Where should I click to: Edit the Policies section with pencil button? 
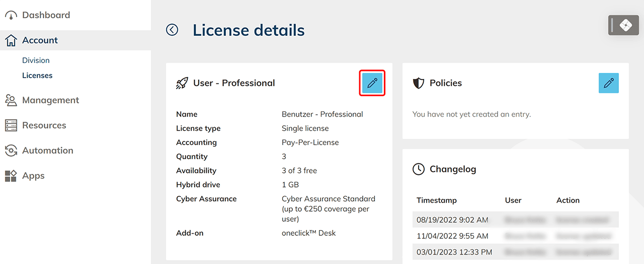click(608, 83)
